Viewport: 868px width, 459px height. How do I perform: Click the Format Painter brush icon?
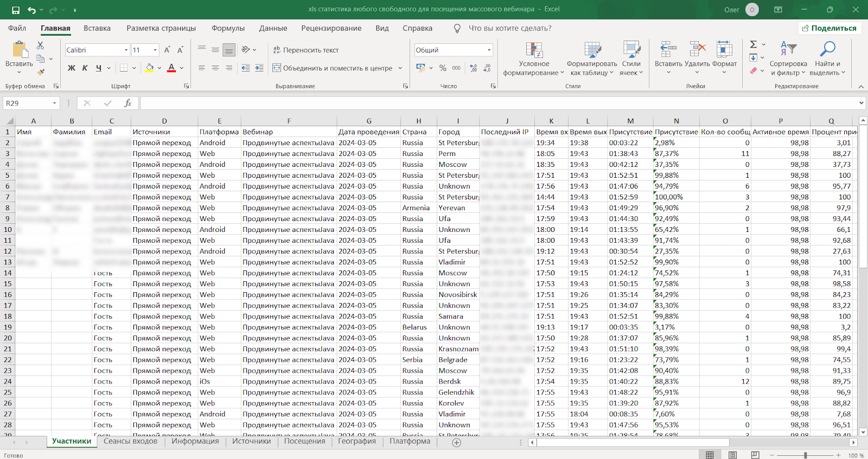41,72
